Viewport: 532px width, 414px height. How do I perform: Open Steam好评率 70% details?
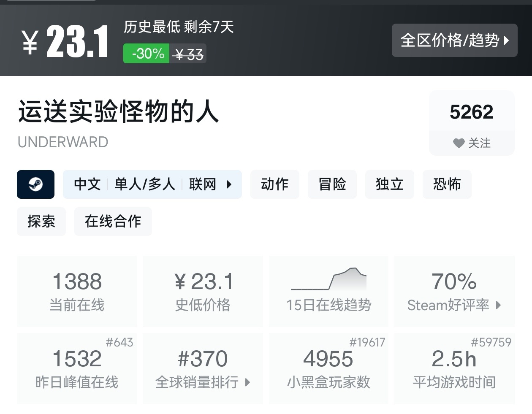(454, 291)
